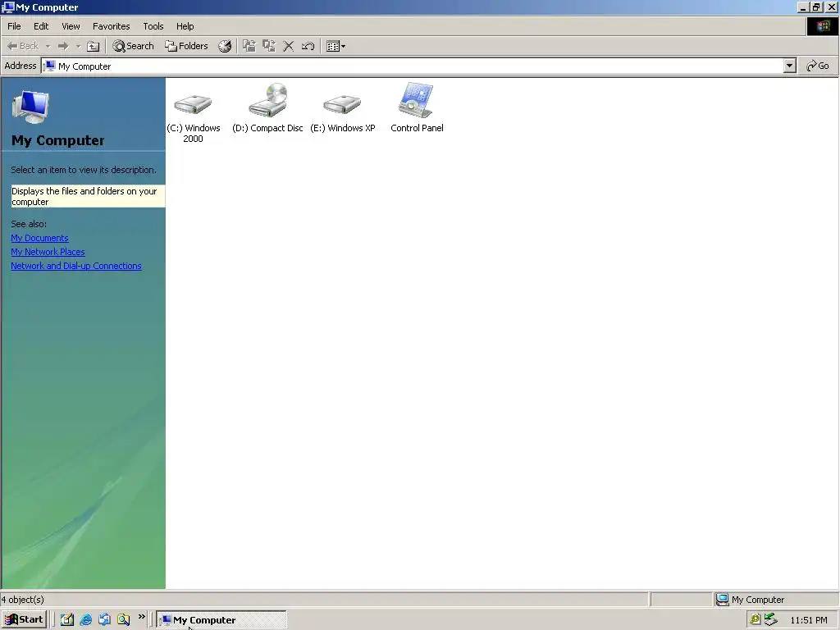
Task: Open the Help menu
Action: (185, 26)
